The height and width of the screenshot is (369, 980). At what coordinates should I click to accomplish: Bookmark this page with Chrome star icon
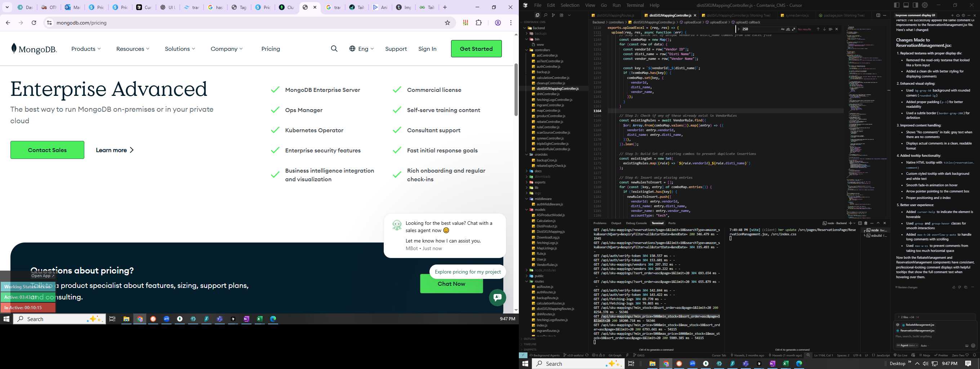click(447, 23)
